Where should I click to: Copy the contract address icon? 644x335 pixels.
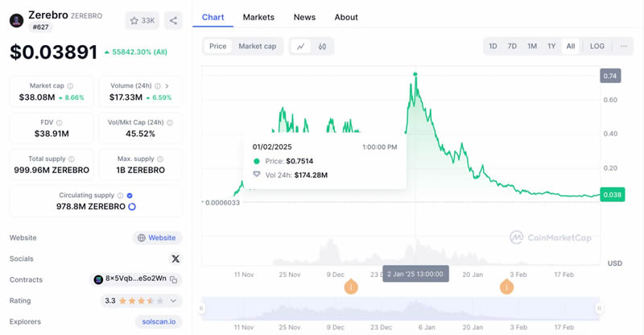[174, 280]
